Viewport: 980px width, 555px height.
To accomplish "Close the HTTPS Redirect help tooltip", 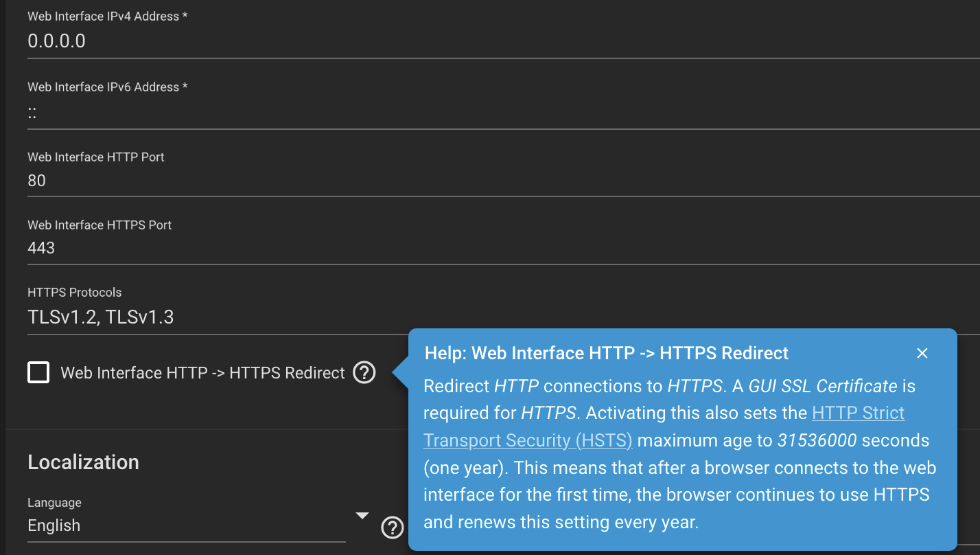I will [x=922, y=353].
